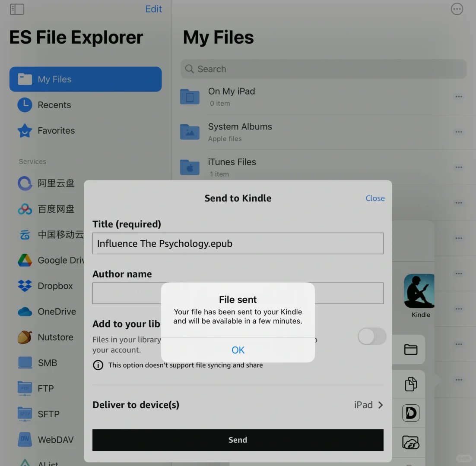This screenshot has height=466, width=476.
Task: Open more options for iTunes Files
Action: (459, 167)
